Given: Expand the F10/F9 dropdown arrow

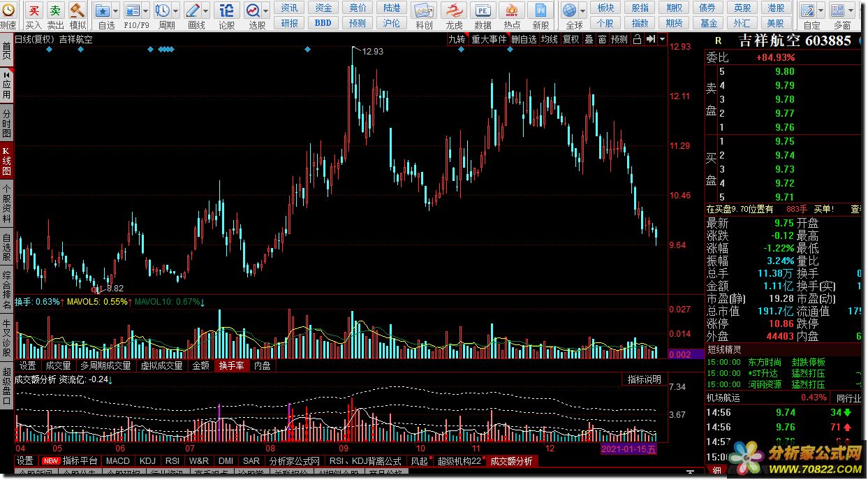Looking at the screenshot, I should tap(145, 11).
